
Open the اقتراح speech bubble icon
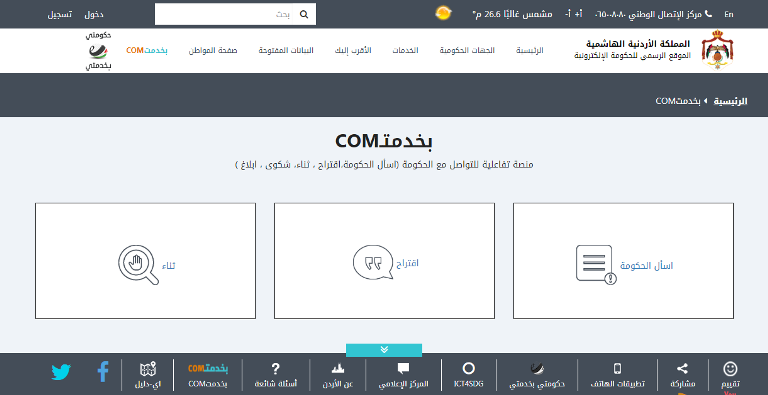(x=373, y=263)
